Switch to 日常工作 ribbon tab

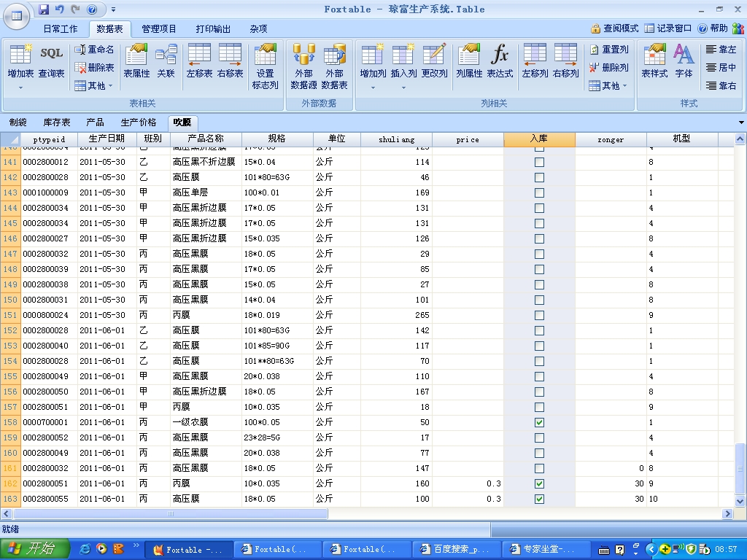[61, 29]
